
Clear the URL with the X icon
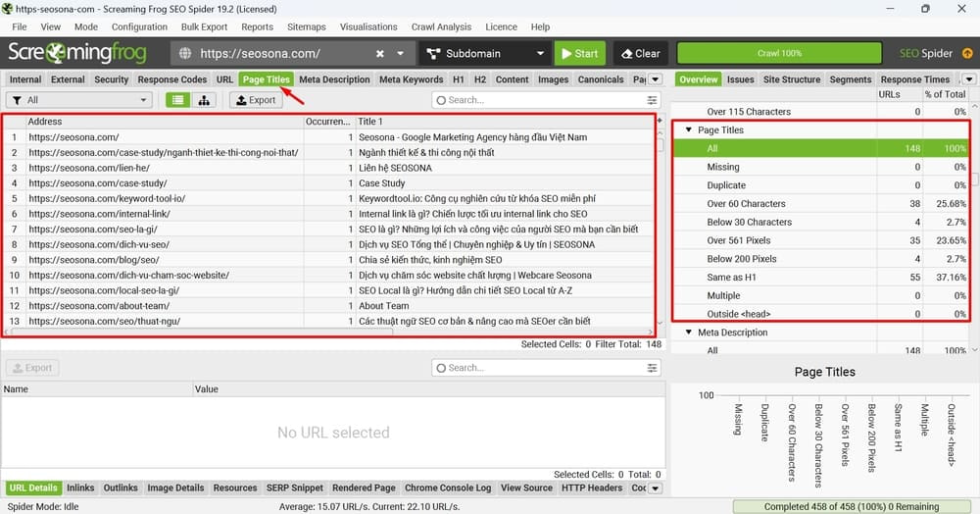tap(380, 53)
